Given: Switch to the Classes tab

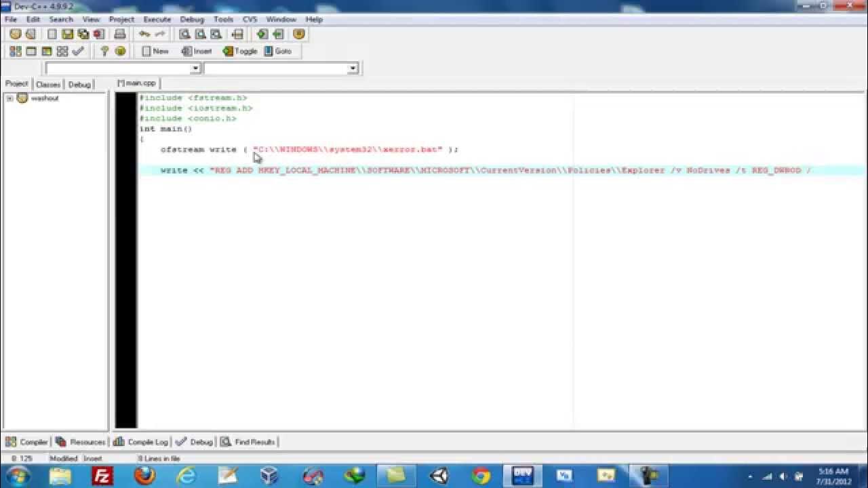Looking at the screenshot, I should pyautogui.click(x=48, y=85).
